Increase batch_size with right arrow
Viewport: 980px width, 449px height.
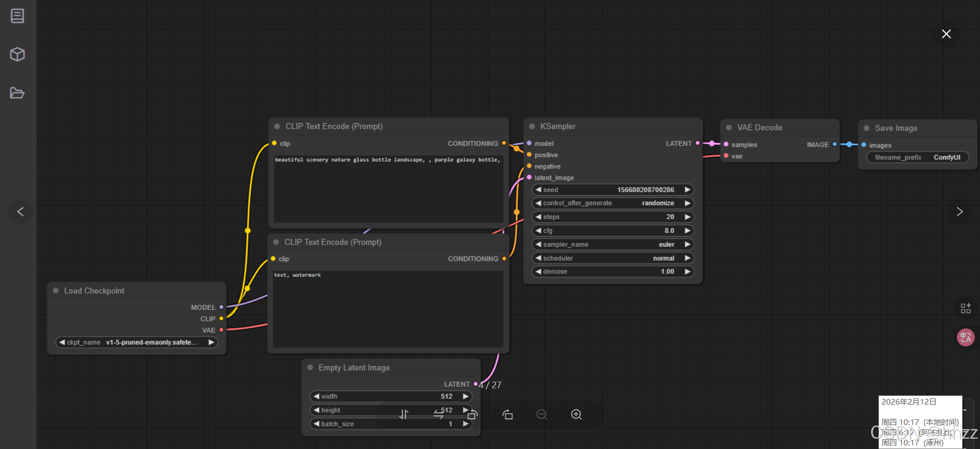(x=465, y=424)
